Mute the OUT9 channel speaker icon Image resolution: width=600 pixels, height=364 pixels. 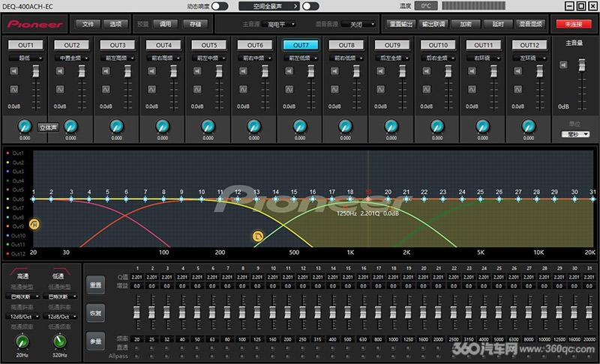pos(381,71)
